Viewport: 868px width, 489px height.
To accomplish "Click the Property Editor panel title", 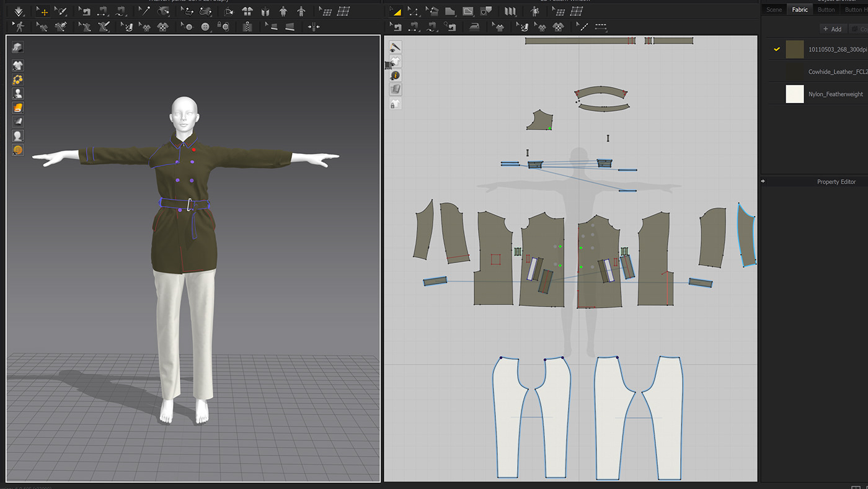I will [x=836, y=182].
